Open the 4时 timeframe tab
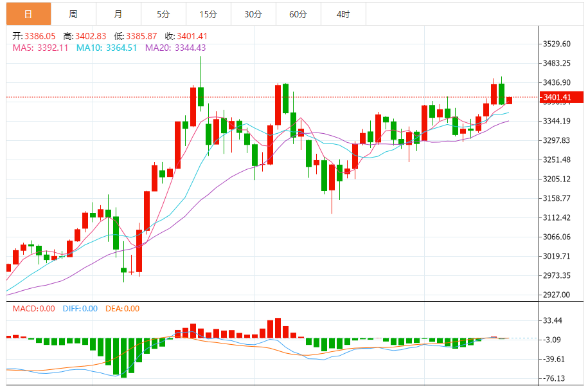The height and width of the screenshot is (386, 588). 344,14
